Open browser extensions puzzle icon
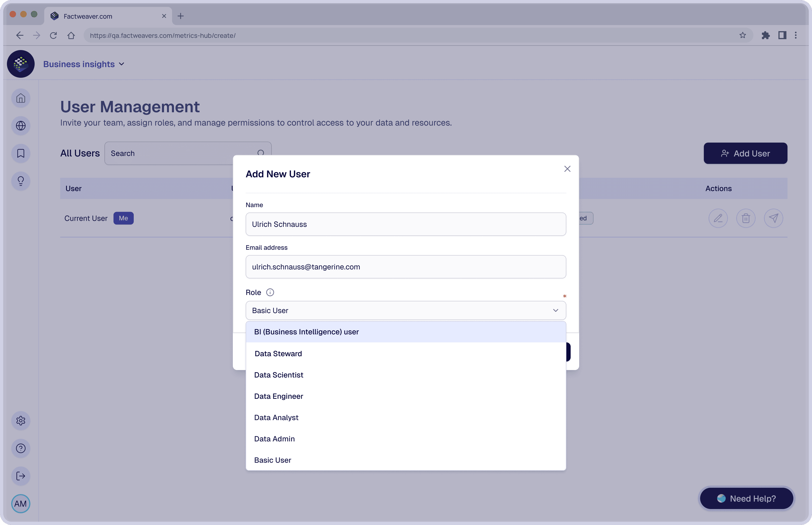Screen dimensions: 812x525 [766, 35]
